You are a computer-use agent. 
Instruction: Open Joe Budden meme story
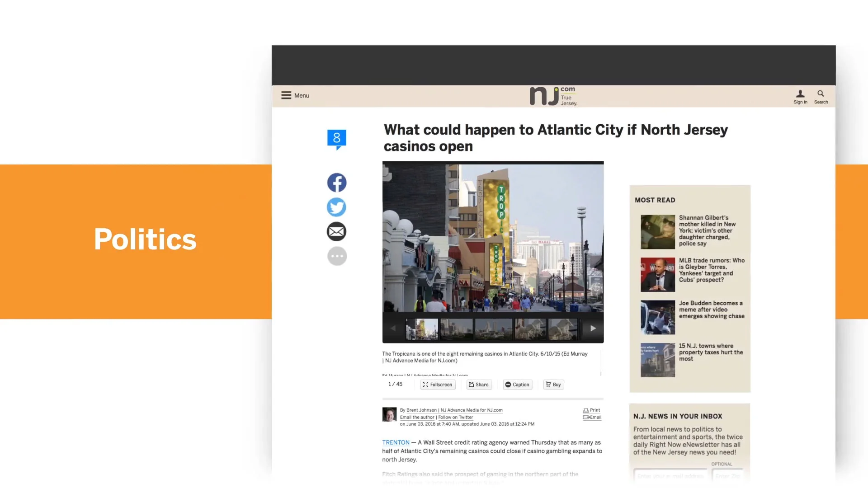711,310
